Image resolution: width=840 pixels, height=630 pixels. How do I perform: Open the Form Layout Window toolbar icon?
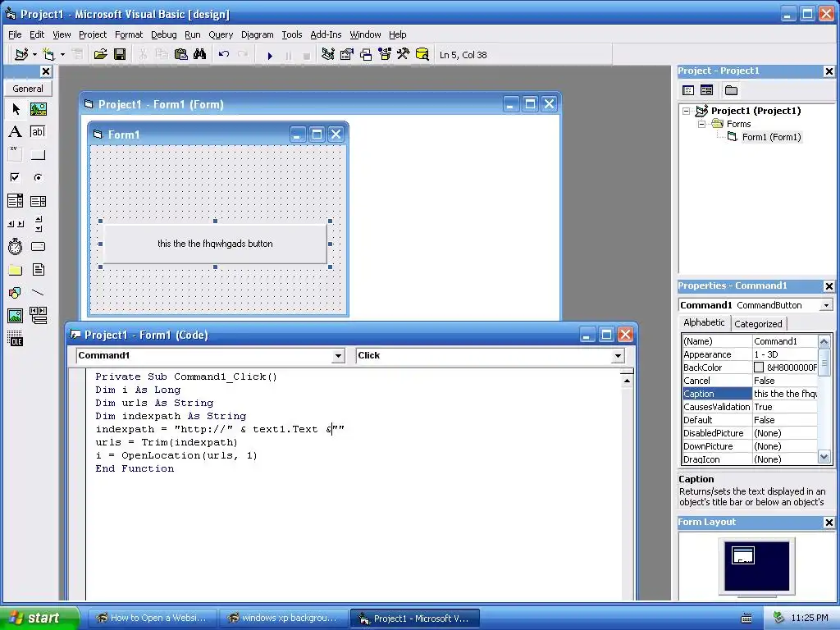click(x=366, y=55)
